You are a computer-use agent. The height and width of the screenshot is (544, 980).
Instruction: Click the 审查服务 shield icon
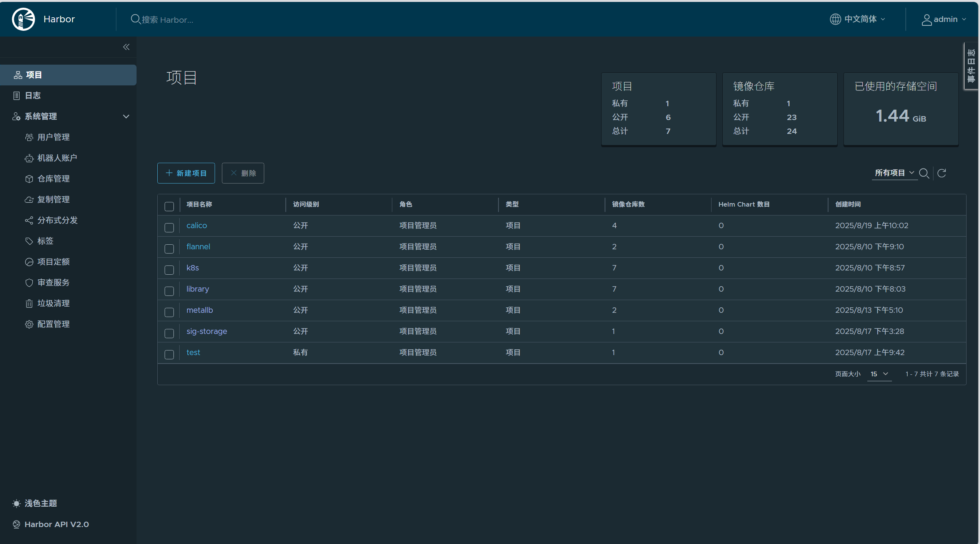click(29, 283)
